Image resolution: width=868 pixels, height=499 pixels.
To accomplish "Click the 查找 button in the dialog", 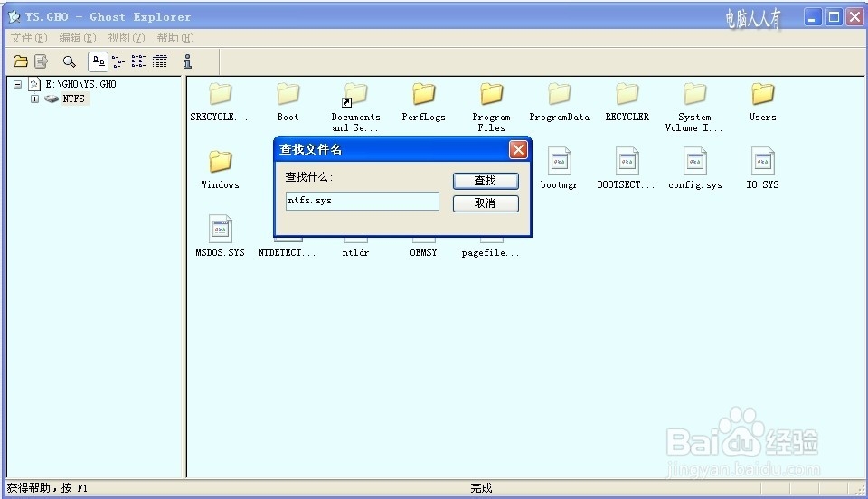I will pos(486,181).
